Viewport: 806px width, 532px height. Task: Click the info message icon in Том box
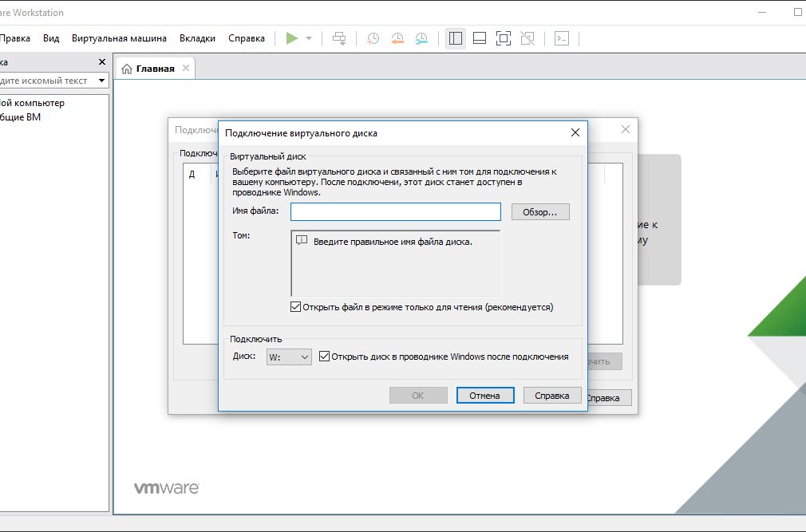click(x=302, y=241)
